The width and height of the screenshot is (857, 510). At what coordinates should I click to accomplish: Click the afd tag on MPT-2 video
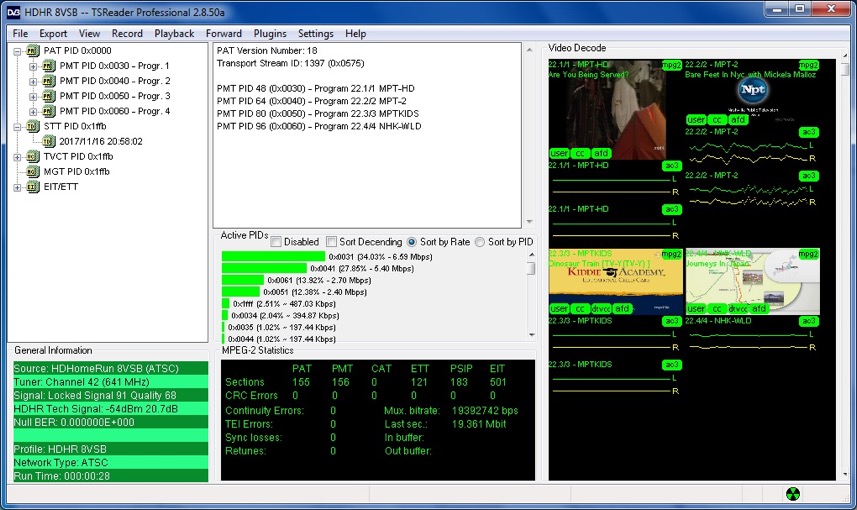point(738,120)
